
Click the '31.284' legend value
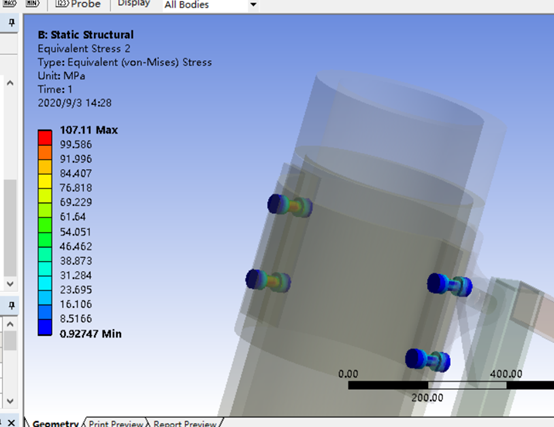76,275
